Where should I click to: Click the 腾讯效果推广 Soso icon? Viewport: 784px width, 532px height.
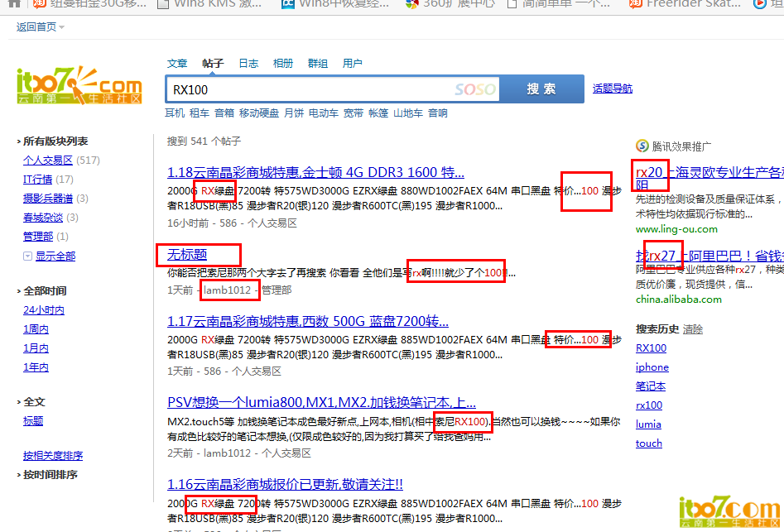pos(642,146)
